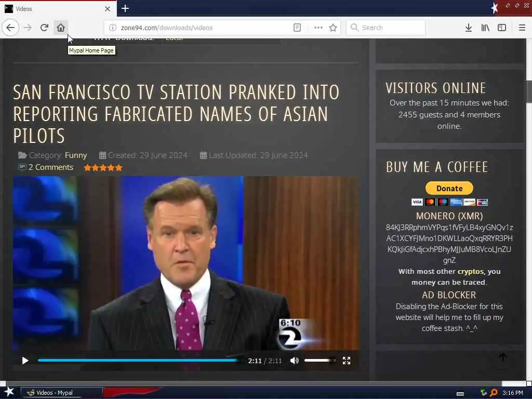Open the orange search tray icon
Screen dimensions: 532x399
(x=494, y=393)
